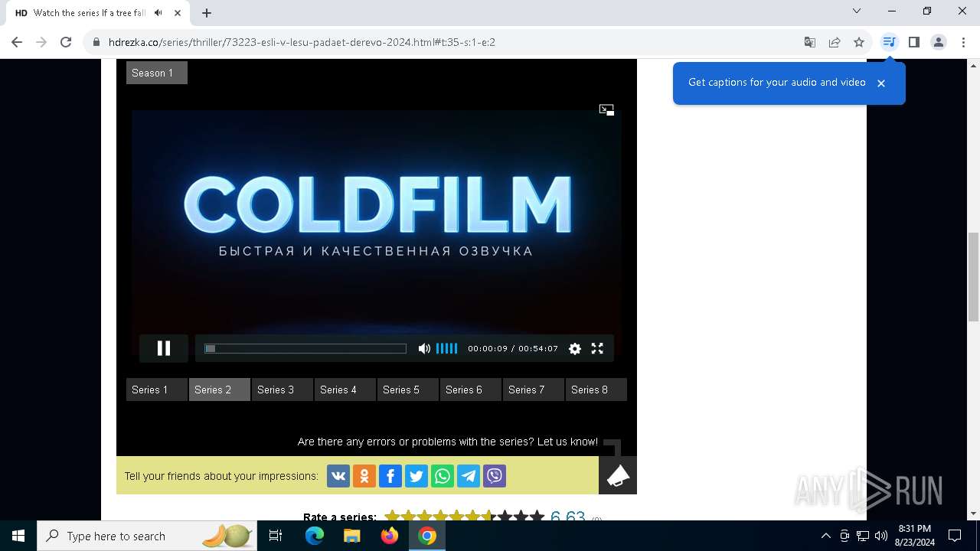Show hidden system tray icons

[825, 536]
